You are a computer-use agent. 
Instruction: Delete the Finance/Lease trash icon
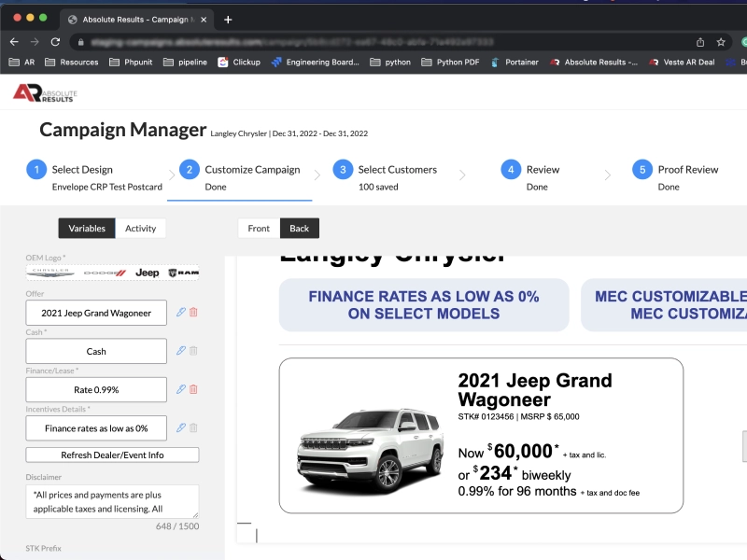click(193, 389)
